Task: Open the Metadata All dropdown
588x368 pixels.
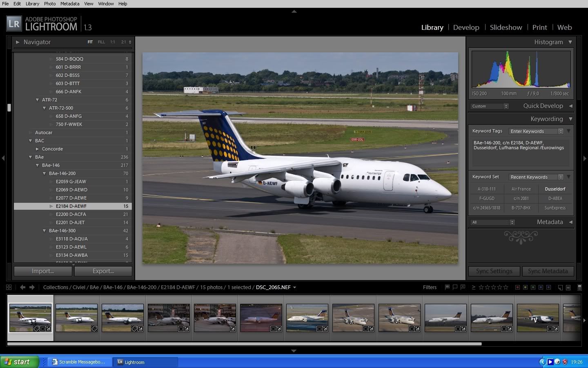Action: 492,222
